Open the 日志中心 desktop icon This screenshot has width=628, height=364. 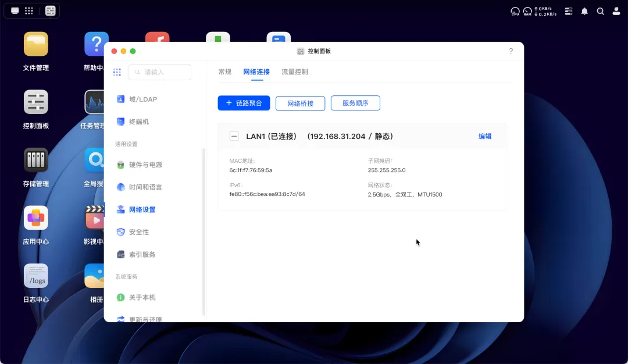click(x=35, y=276)
